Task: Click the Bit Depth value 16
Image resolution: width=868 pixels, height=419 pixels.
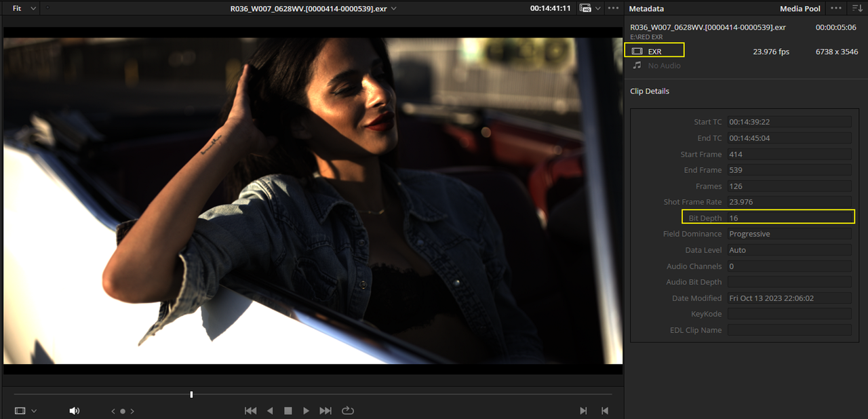Action: click(789, 218)
